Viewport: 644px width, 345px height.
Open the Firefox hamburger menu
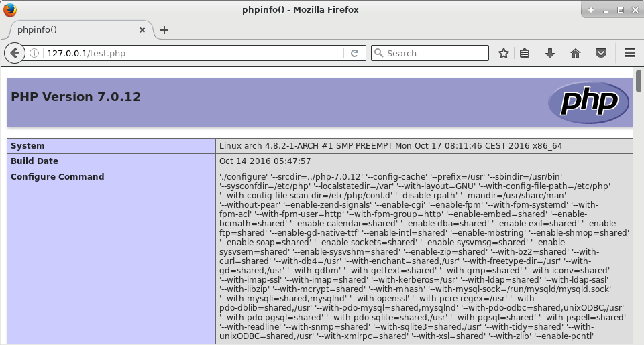tap(629, 53)
